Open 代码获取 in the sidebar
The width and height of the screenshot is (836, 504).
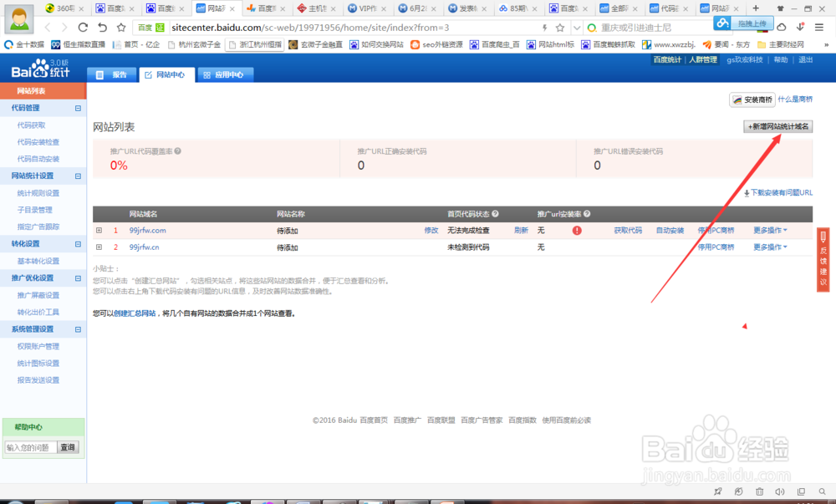click(32, 125)
